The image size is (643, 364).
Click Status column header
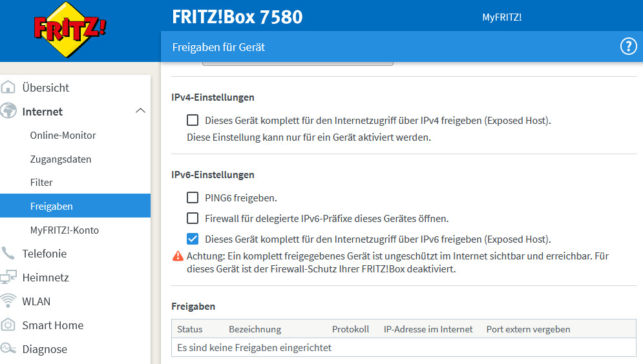(x=189, y=329)
